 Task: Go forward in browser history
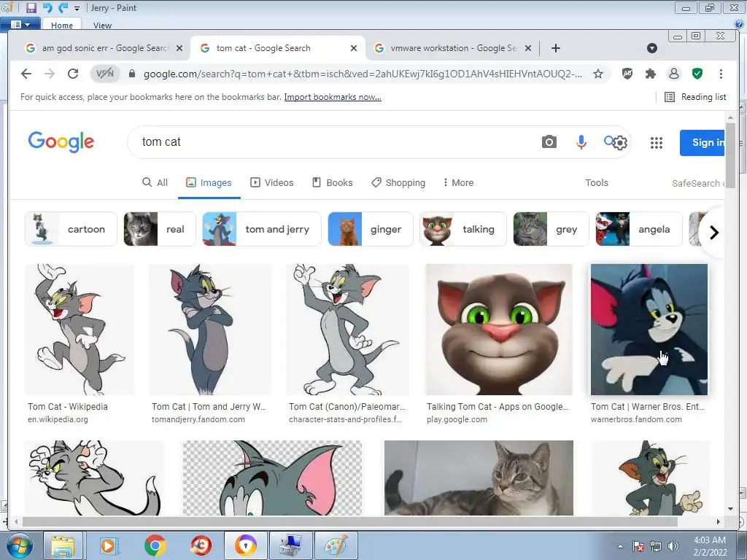click(50, 74)
